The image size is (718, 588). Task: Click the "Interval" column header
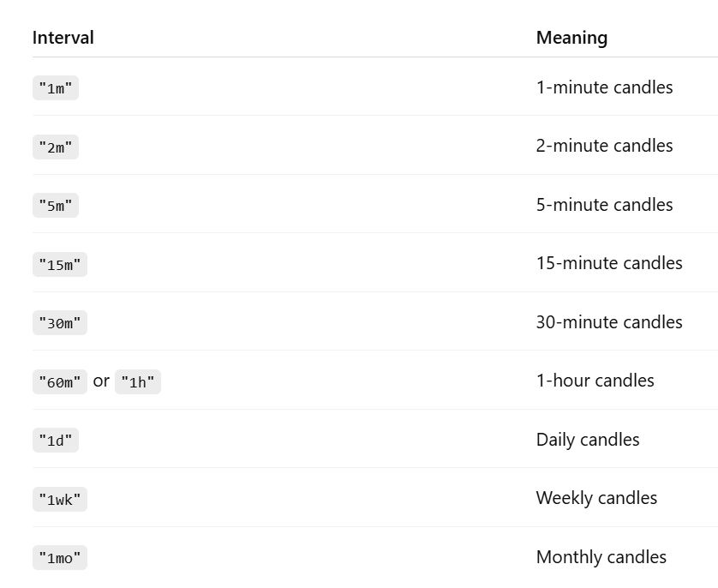pyautogui.click(x=63, y=38)
